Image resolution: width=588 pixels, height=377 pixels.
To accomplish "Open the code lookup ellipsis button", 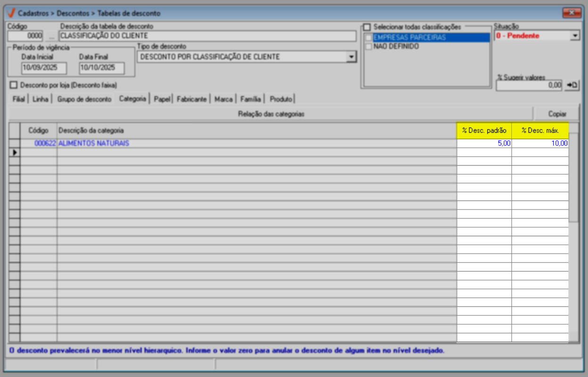I will (x=51, y=36).
